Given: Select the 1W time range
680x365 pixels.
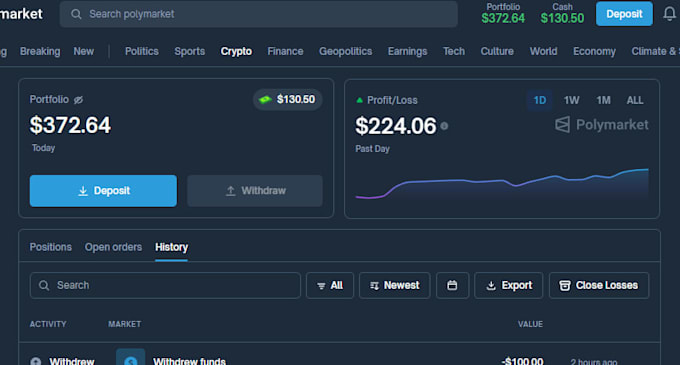Looking at the screenshot, I should 571,101.
